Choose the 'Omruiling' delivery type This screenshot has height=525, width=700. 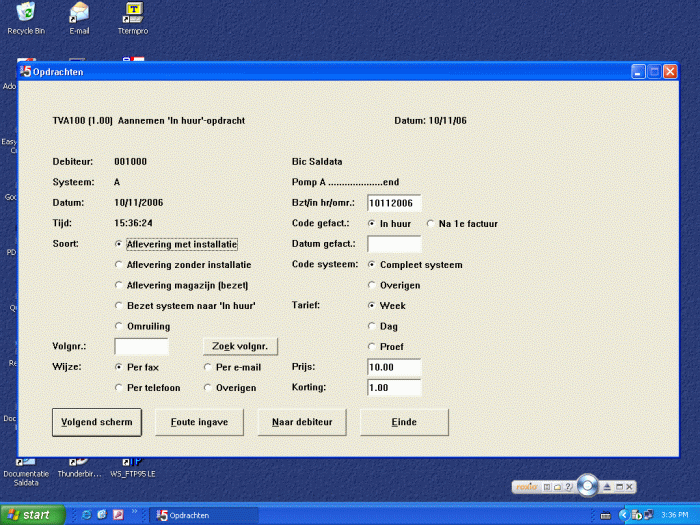(120, 326)
